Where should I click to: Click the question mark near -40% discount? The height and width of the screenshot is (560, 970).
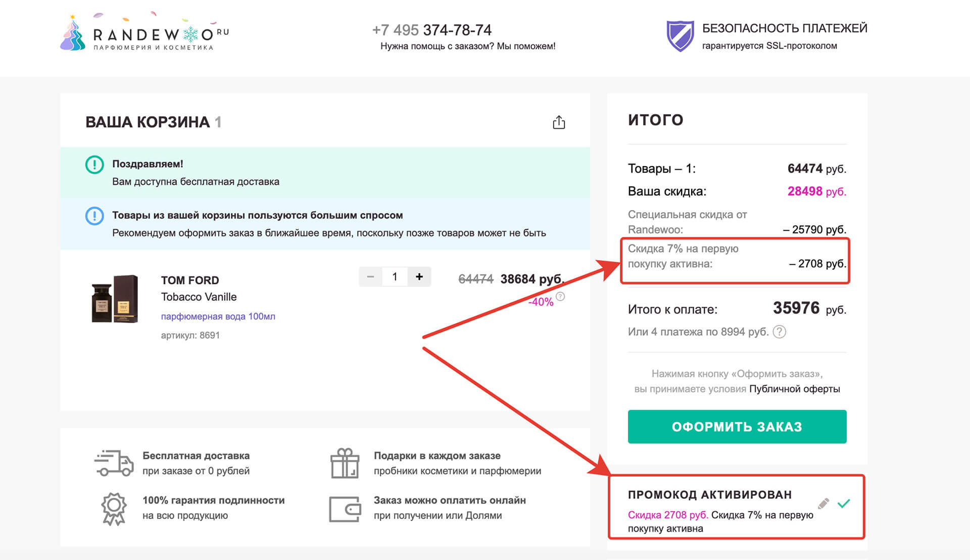tap(560, 297)
